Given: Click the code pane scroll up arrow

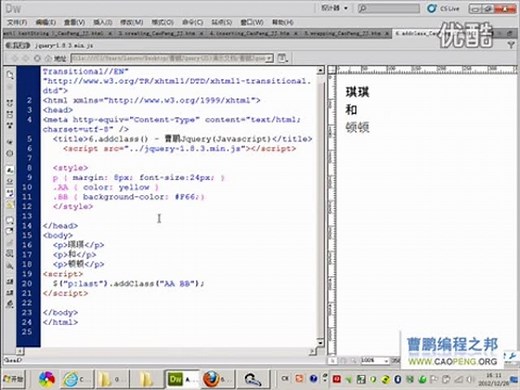Looking at the screenshot, I should (320, 70).
